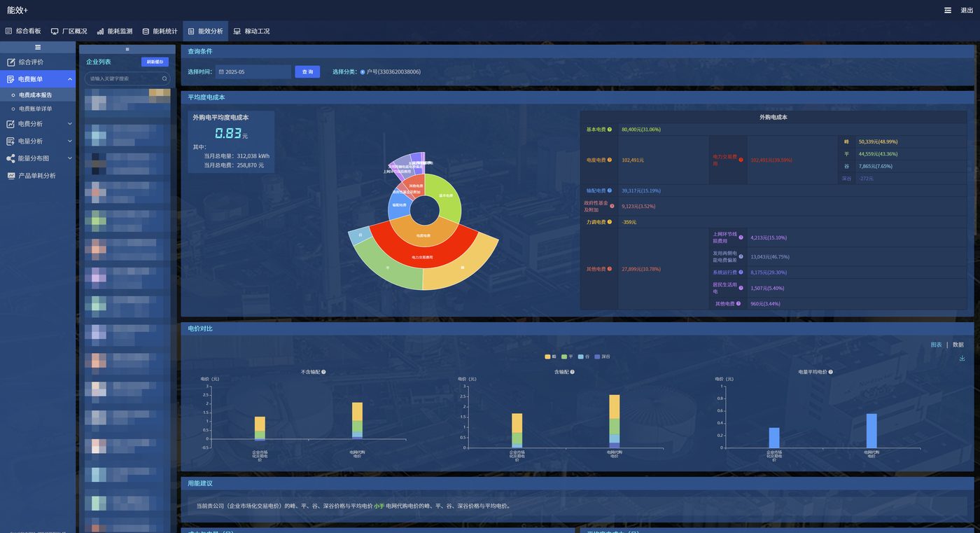Open the 稼动工况 tab
Viewport: 980px width, 533px height.
pos(251,32)
